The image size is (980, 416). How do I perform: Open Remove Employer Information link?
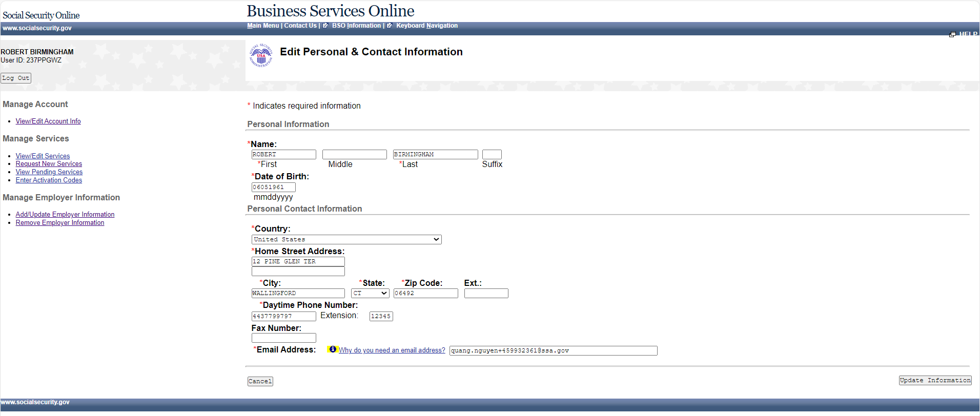(60, 223)
